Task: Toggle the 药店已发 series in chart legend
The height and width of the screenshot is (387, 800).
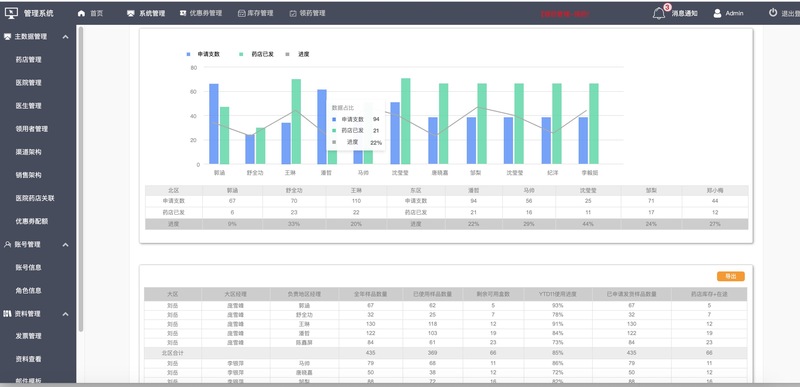Action: (x=257, y=54)
